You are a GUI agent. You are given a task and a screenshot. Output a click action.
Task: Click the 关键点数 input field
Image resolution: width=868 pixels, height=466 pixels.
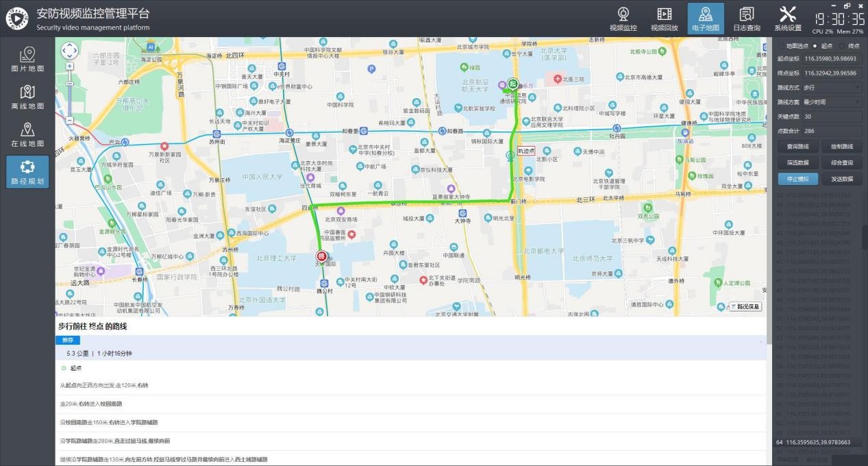pos(832,116)
